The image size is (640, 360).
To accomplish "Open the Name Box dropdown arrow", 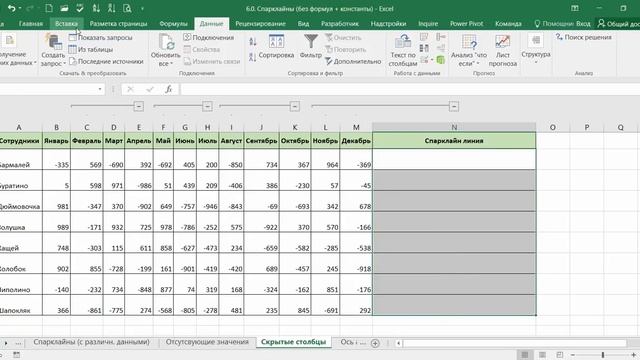I will tap(100, 89).
